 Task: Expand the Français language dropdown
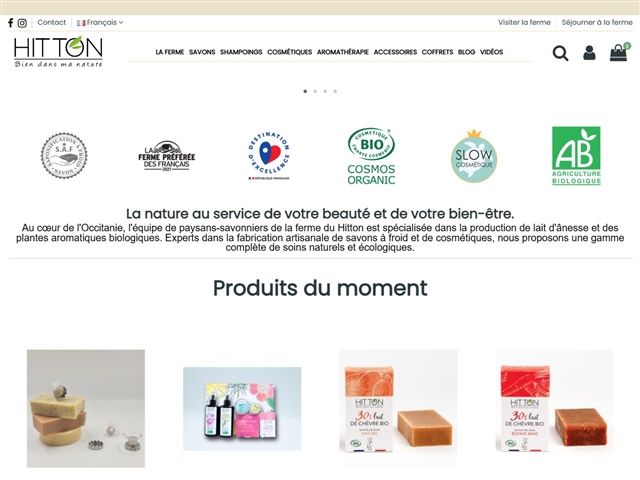point(100,22)
